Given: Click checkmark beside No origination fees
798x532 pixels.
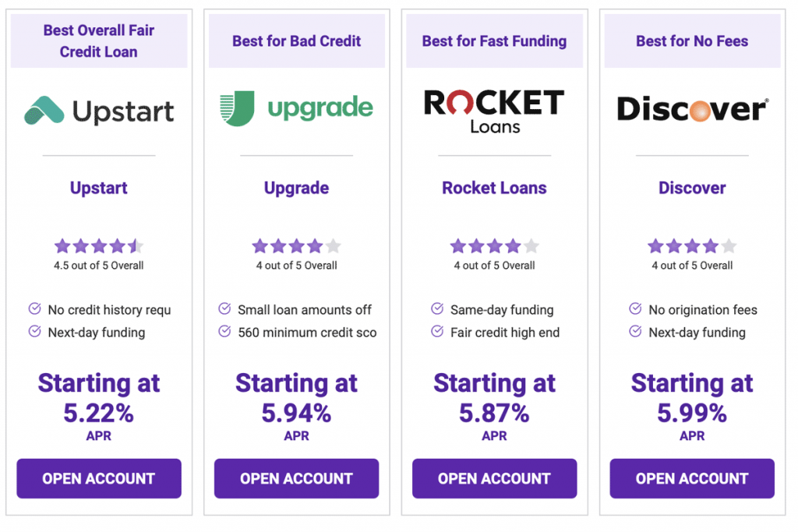Looking at the screenshot, I should tap(635, 308).
